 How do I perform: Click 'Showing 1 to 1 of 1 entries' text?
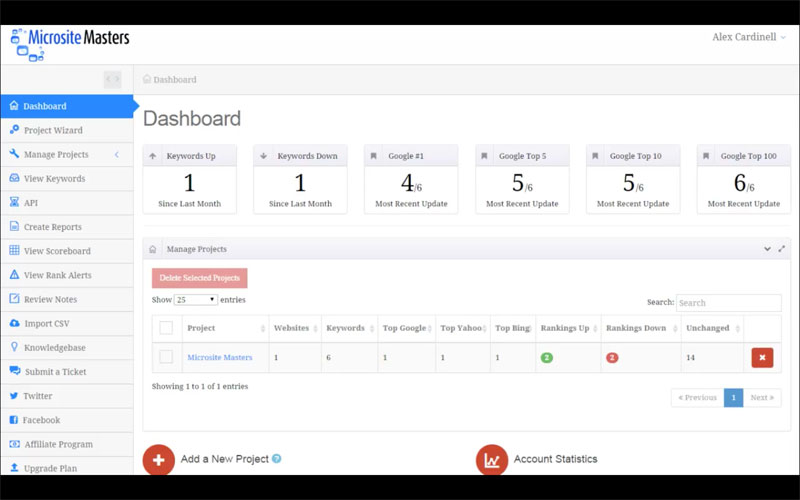tap(200, 386)
